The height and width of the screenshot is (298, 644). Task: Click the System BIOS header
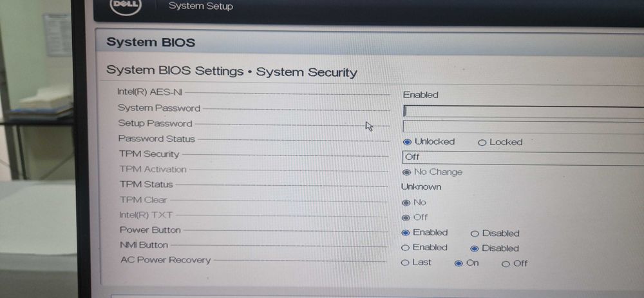[x=151, y=43]
